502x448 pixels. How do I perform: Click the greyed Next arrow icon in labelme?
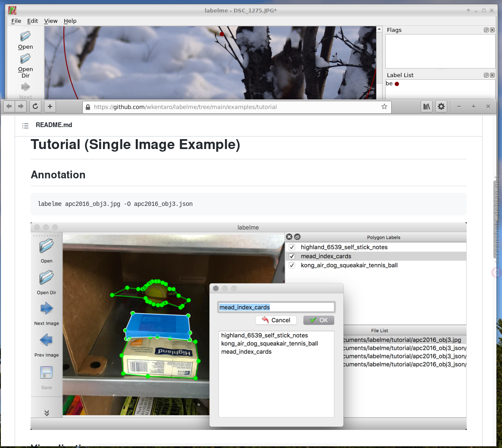25,87
